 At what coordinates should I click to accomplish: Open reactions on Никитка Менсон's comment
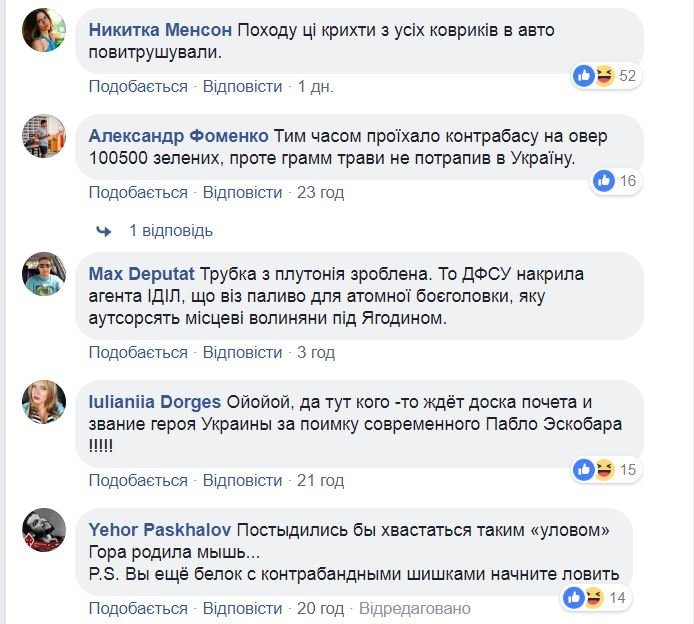pyautogui.click(x=605, y=75)
